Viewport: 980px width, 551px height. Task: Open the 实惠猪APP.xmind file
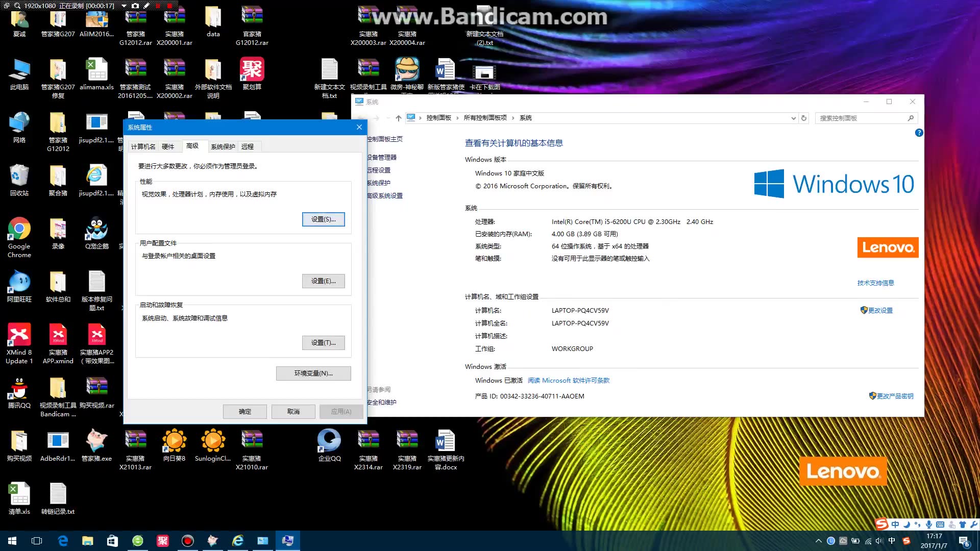click(x=58, y=343)
